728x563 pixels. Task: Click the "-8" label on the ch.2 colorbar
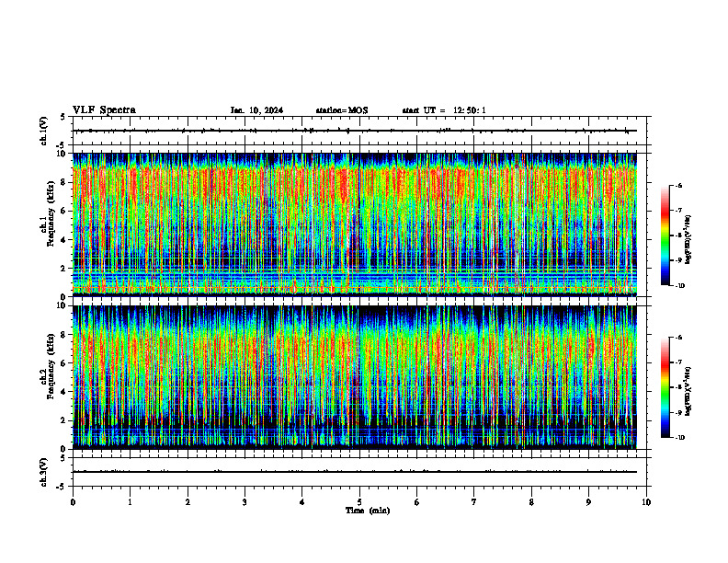[678, 387]
